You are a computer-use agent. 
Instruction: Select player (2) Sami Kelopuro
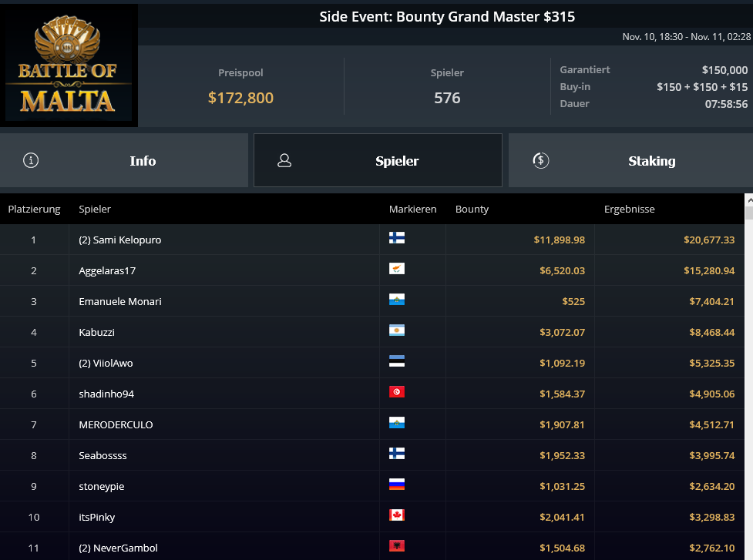[120, 240]
